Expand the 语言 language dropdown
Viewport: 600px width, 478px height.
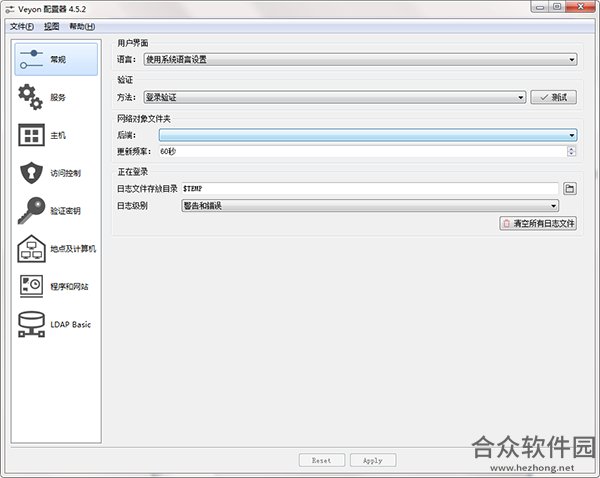click(x=360, y=59)
